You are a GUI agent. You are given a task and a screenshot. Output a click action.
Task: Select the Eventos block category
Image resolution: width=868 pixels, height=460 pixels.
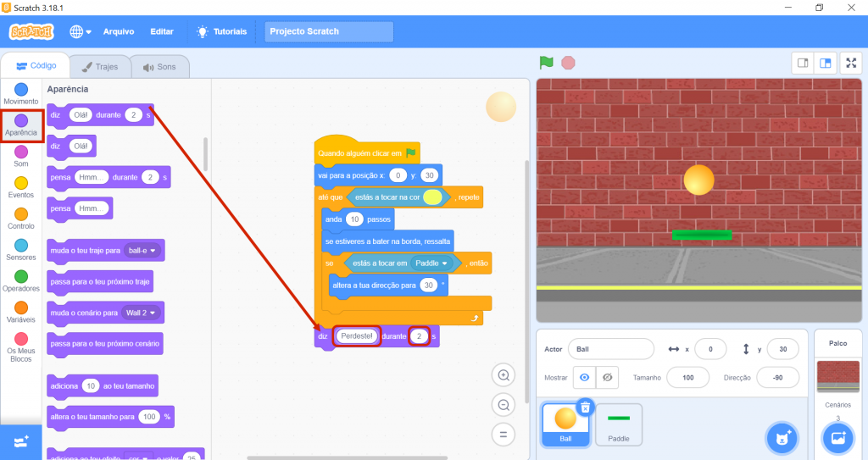click(x=21, y=187)
